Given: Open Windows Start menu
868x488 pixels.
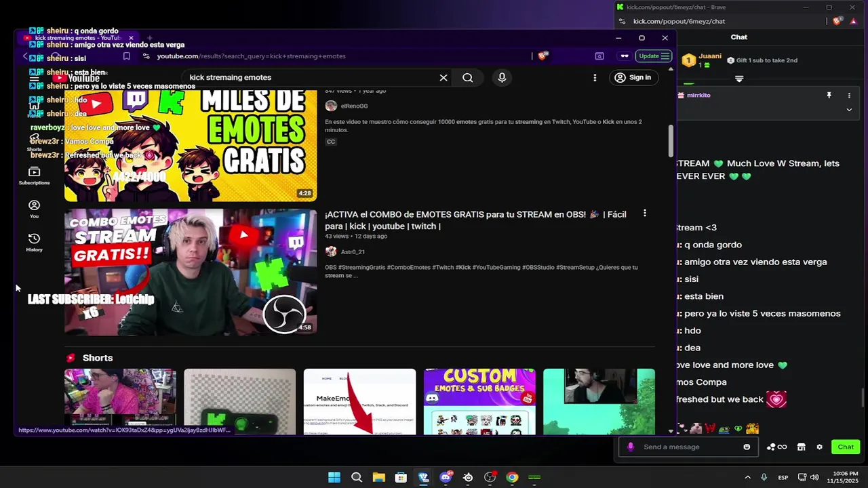Looking at the screenshot, I should coord(334,477).
